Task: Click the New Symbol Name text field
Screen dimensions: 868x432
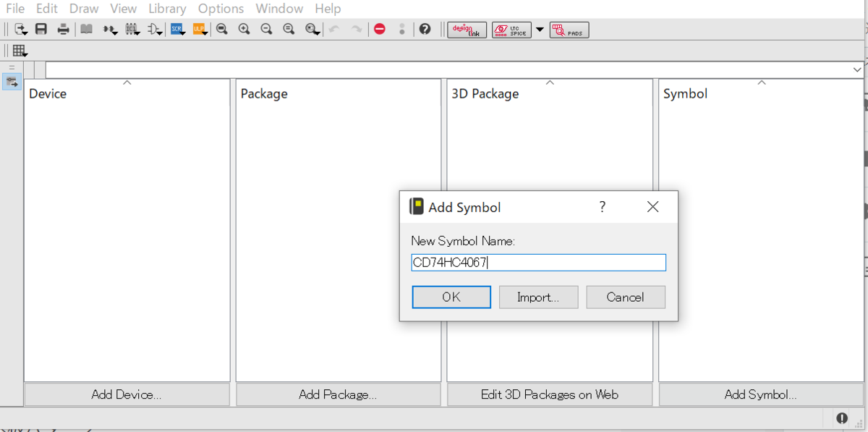Action: 538,263
